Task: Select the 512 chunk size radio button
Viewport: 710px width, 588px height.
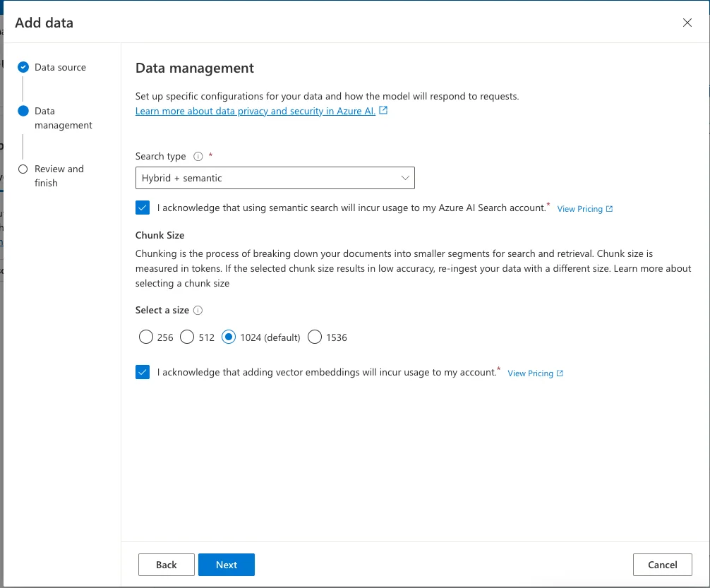Action: tap(187, 337)
